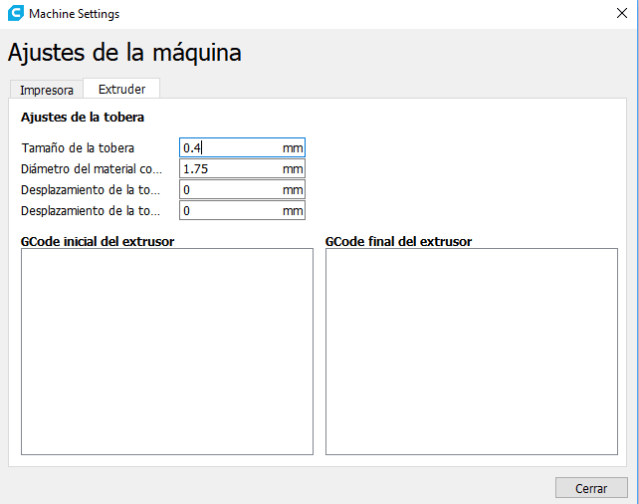This screenshot has height=504, width=639.
Task: Click the Cerrar button
Action: [x=590, y=489]
